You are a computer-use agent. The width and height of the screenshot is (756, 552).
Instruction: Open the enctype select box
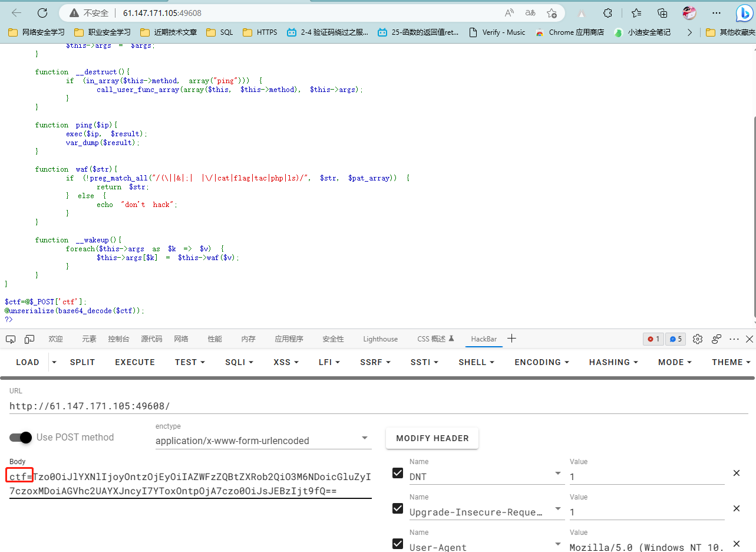click(263, 441)
